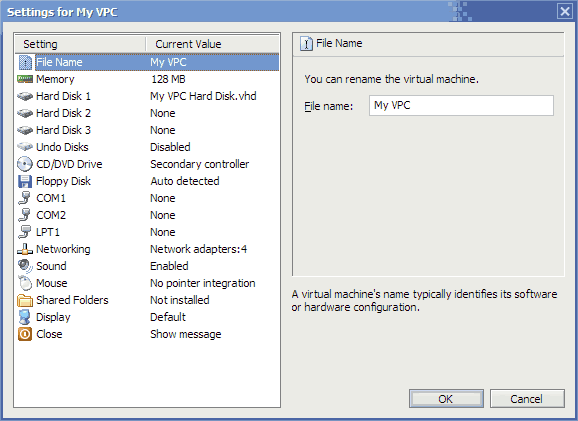Click the COM1 port icon
This screenshot has width=578, height=421.
(25, 198)
